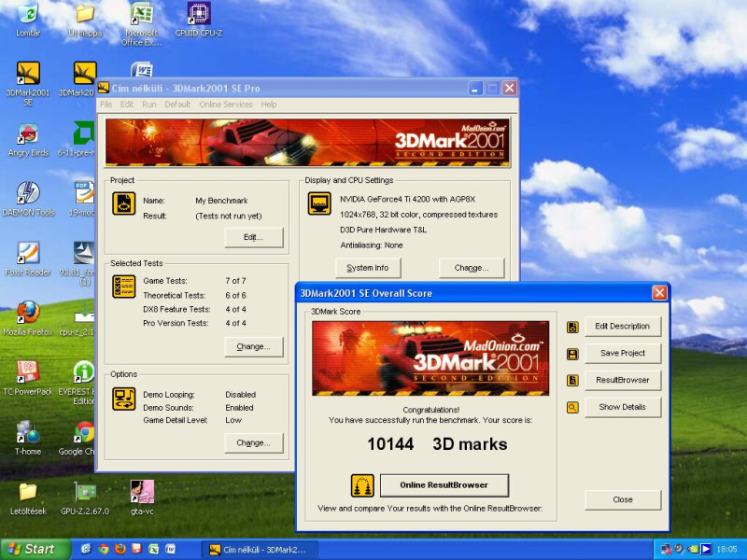Click Change... in the Options section
747x560 pixels.
pyautogui.click(x=254, y=442)
